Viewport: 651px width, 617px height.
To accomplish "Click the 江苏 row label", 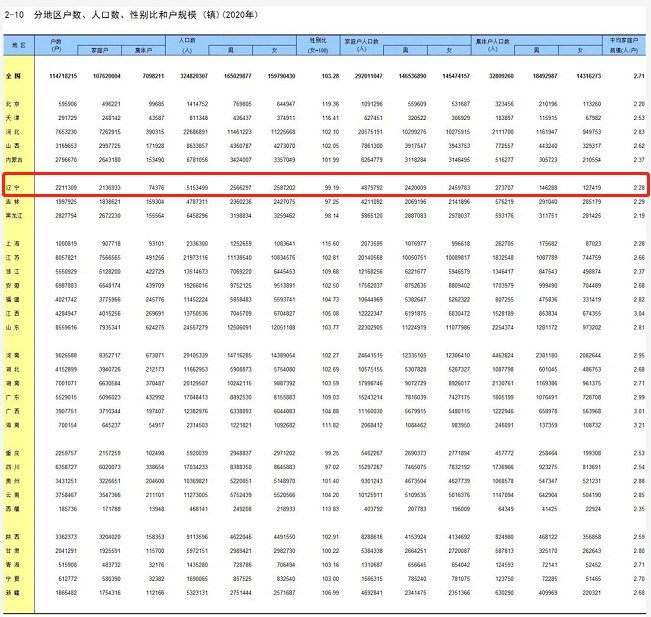I will 13,258.
